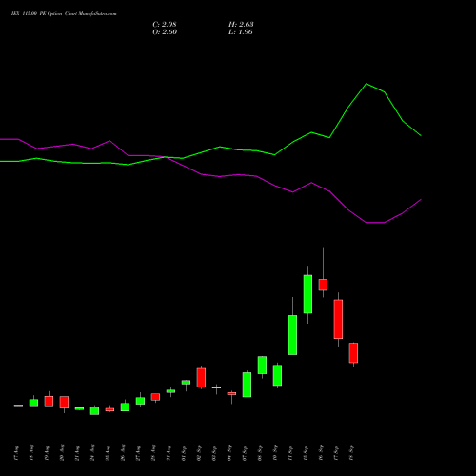This screenshot has height=476, width=476.
Task: Click the red candlestick with the tallest upper wick
Action: point(323,285)
